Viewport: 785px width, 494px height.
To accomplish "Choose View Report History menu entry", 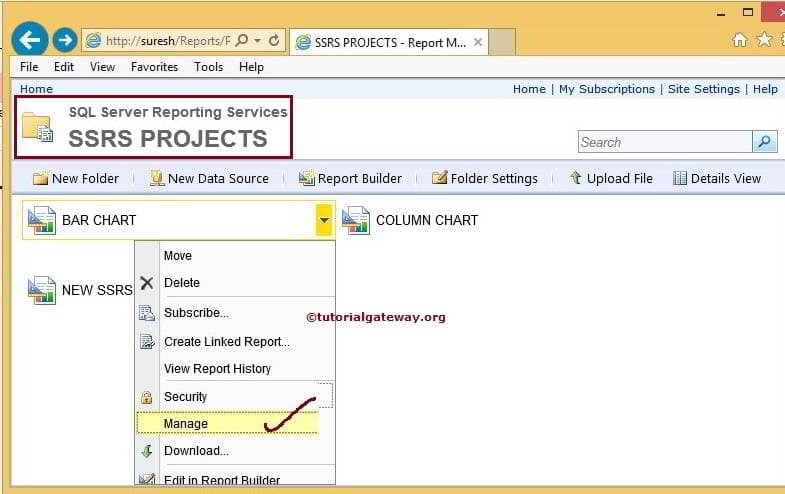I will point(217,369).
